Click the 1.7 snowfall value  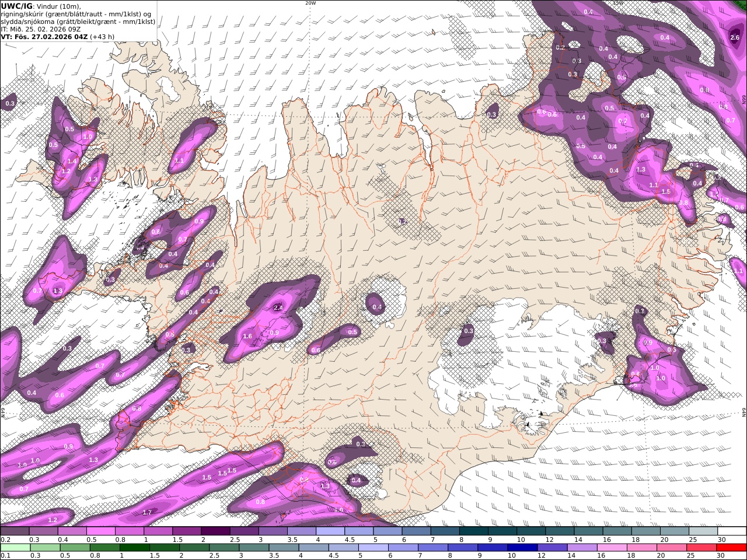[x=147, y=513]
